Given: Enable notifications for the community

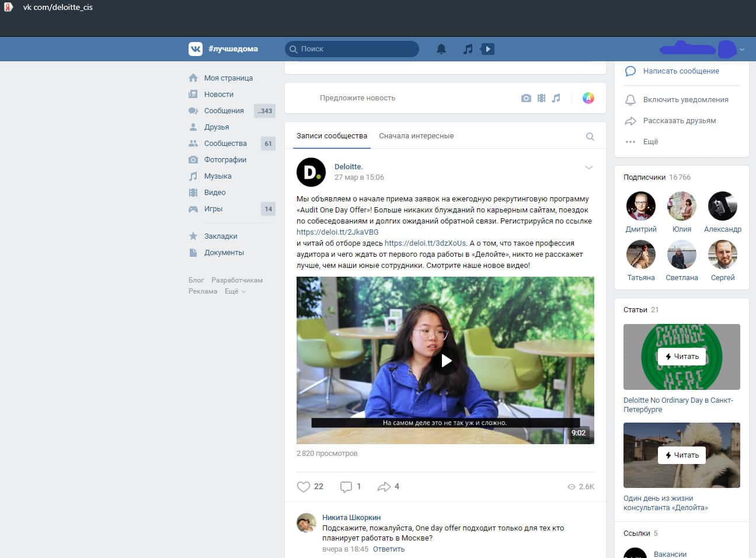Looking at the screenshot, I should [685, 100].
